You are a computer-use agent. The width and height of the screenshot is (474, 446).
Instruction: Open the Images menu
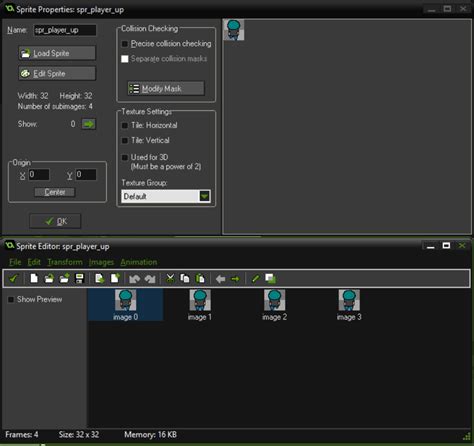coord(101,262)
